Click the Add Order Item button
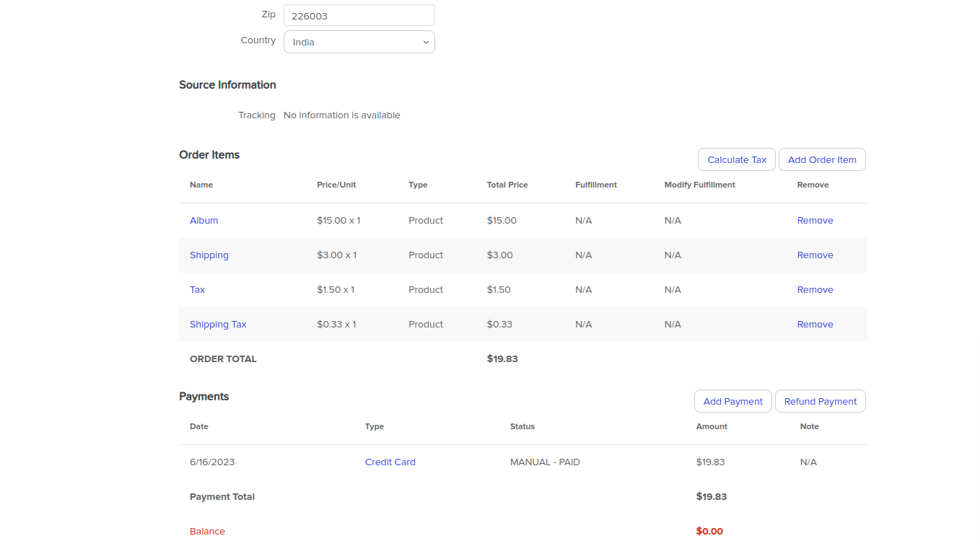Screen dimensions: 980x554 click(822, 159)
